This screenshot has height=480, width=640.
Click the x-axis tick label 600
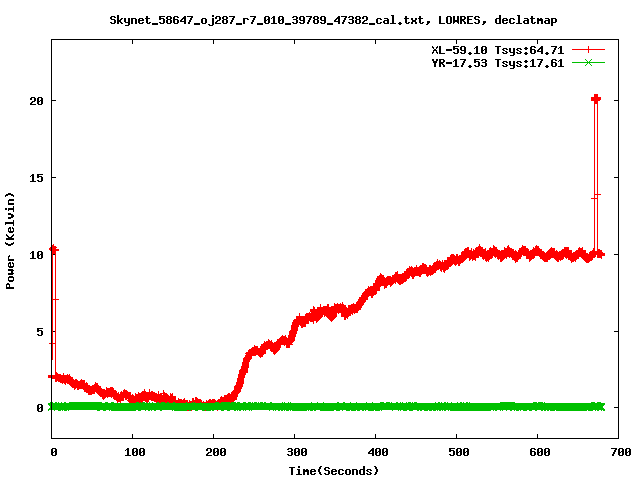(540, 452)
